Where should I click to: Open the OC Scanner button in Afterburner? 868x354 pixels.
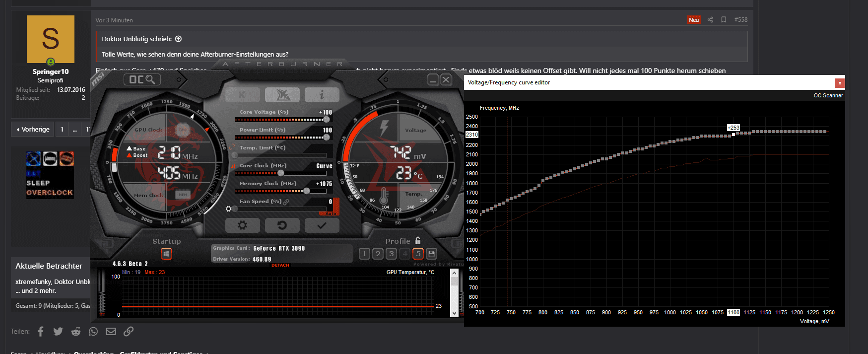(x=142, y=79)
